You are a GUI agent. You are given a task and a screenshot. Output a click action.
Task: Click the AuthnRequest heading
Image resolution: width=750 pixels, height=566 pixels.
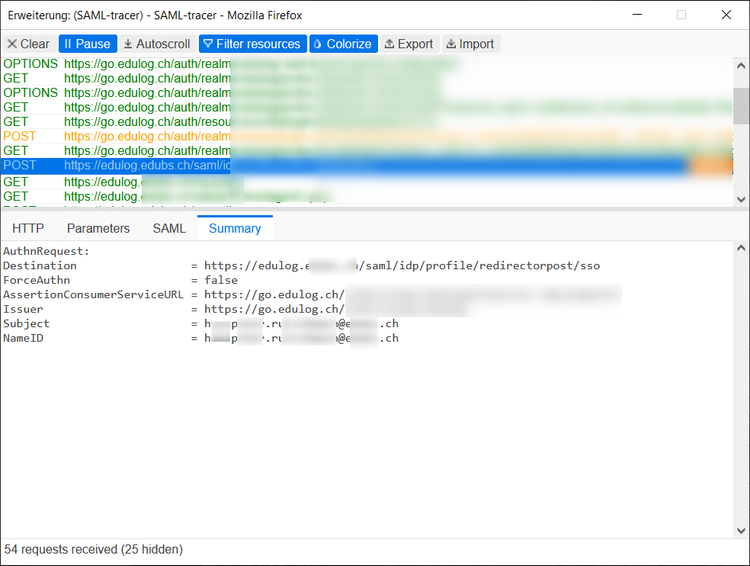click(x=46, y=251)
